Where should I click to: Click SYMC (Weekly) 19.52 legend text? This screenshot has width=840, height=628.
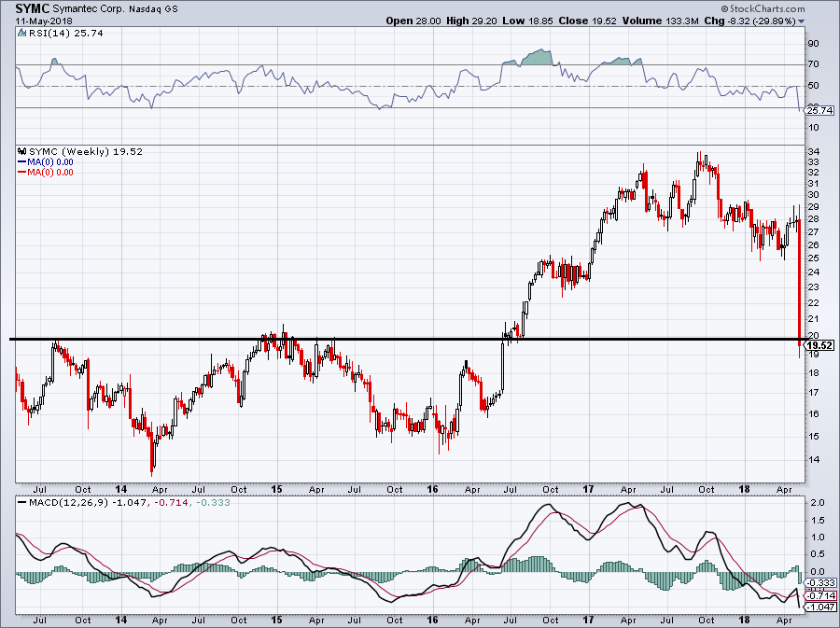tap(86, 151)
